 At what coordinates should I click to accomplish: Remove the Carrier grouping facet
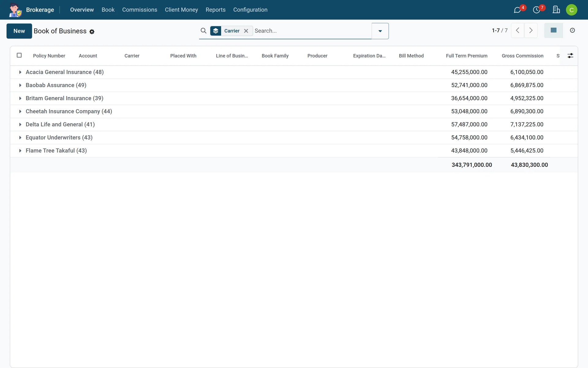click(x=246, y=31)
